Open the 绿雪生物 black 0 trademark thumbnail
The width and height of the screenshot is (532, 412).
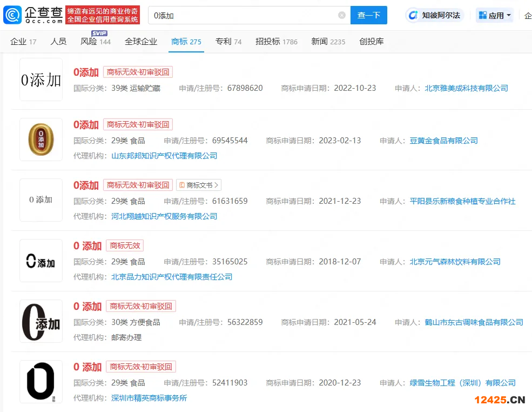point(41,382)
